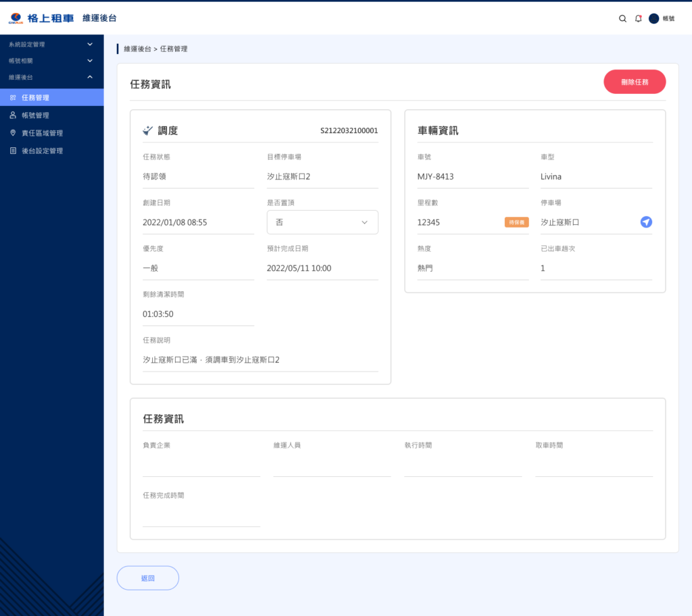Click the 返回 button
The width and height of the screenshot is (692, 616).
[148, 578]
